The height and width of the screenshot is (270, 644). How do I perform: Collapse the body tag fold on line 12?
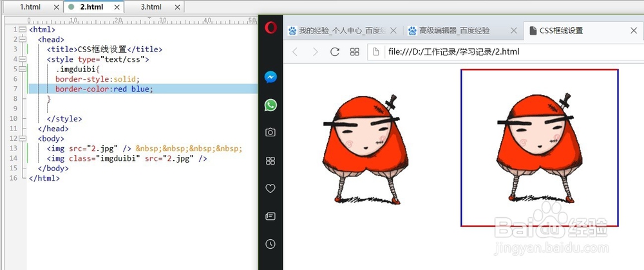click(23, 138)
